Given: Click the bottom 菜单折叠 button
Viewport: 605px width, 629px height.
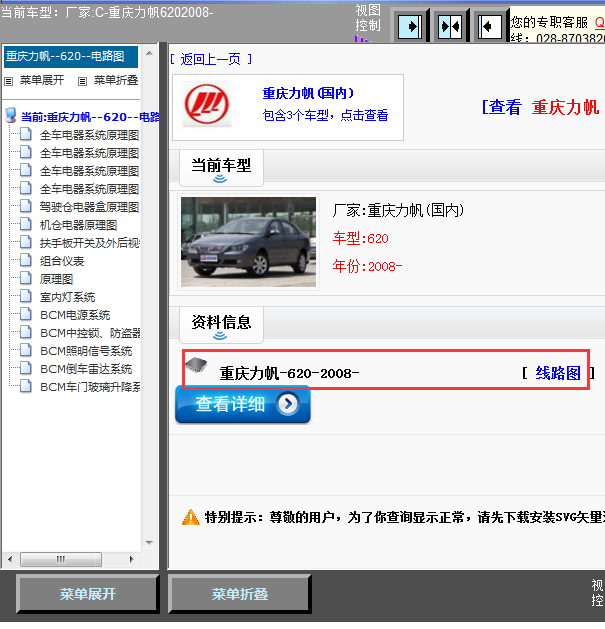Looking at the screenshot, I should click(x=240, y=594).
